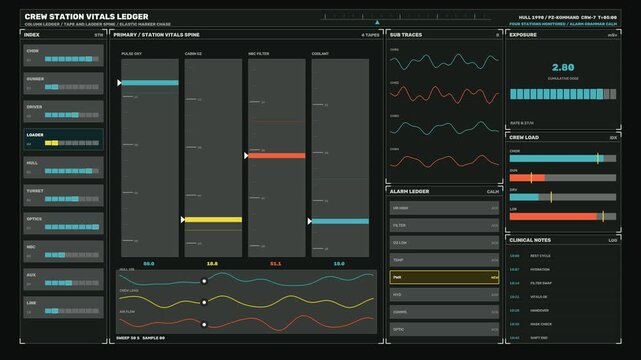The image size is (641, 360).
Task: Select the GUNNER station card
Action: click(63, 83)
